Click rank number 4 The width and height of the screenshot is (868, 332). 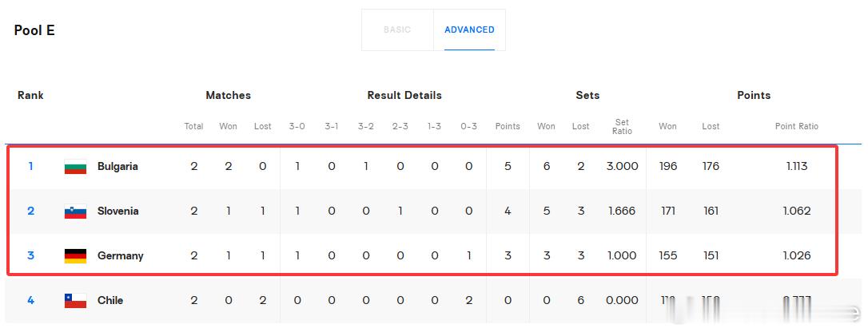(30, 300)
